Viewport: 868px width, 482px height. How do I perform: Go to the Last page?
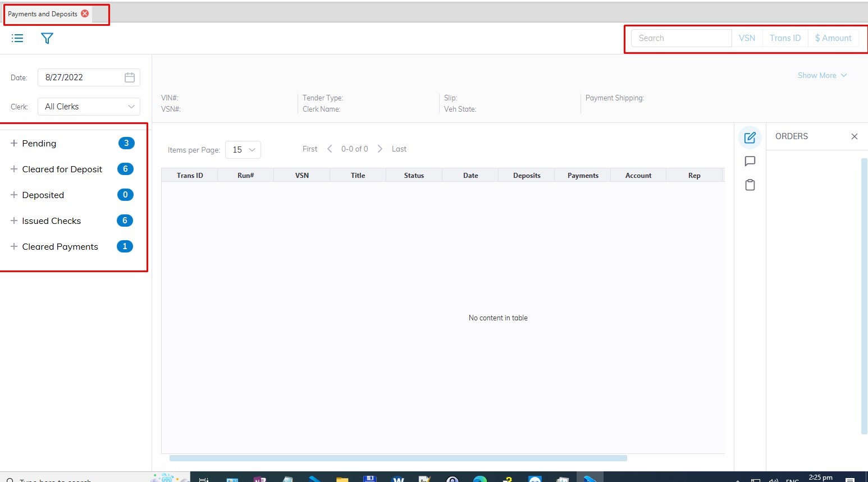tap(399, 149)
